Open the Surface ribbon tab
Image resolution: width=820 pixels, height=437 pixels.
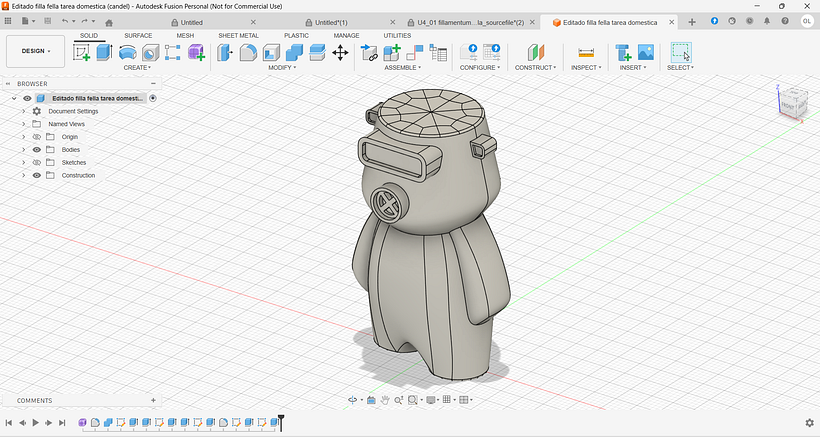(x=138, y=35)
